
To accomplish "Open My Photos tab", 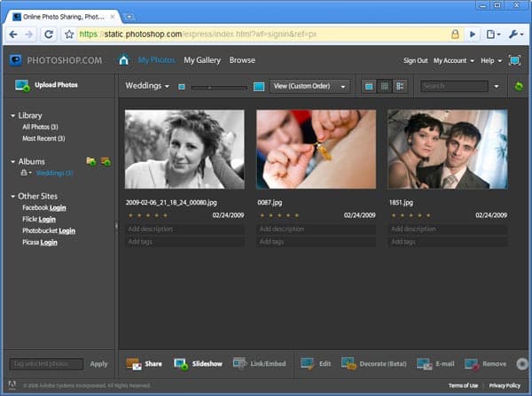I will click(x=156, y=60).
